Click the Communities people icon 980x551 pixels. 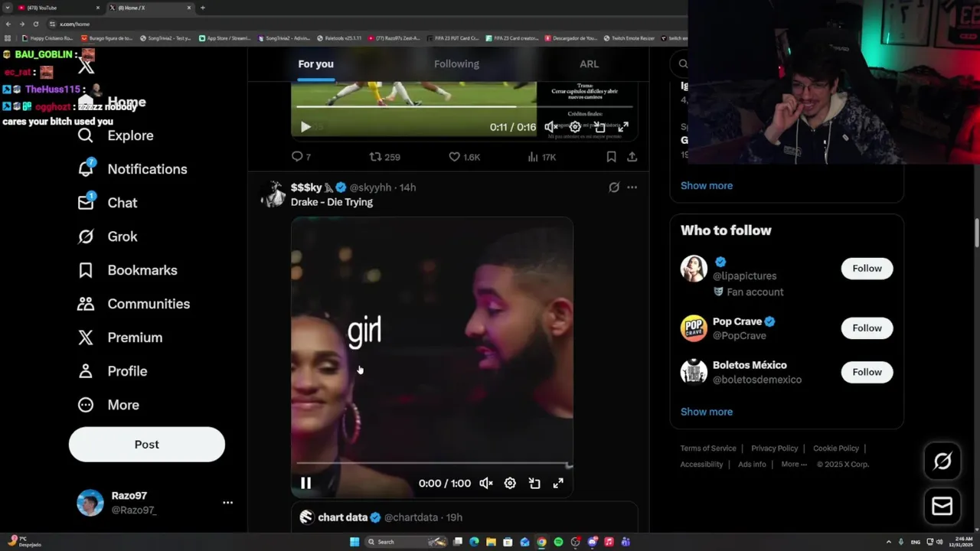(86, 304)
